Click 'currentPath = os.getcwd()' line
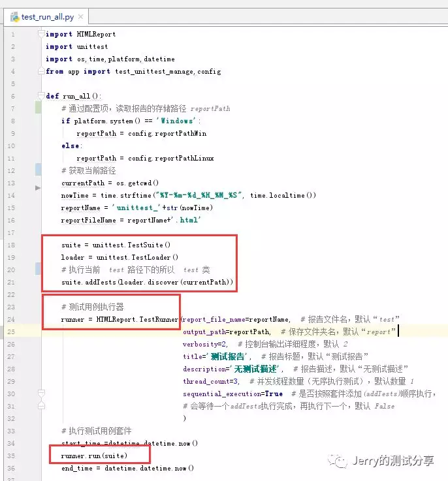 110,183
